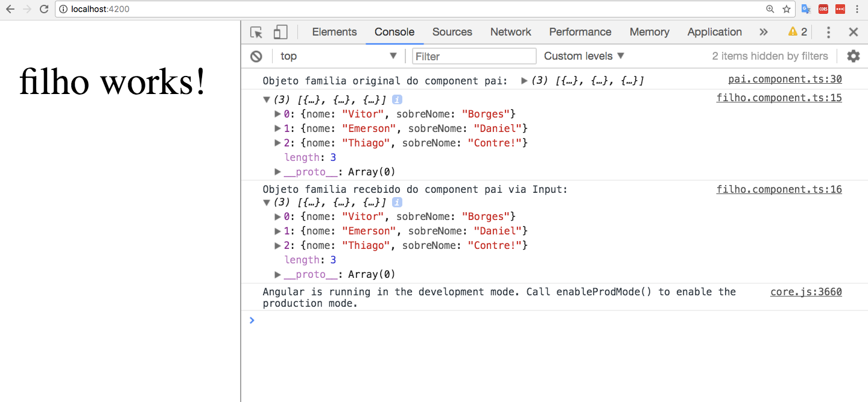The height and width of the screenshot is (402, 868).
Task: Open DevTools customize three-dot menu
Action: (828, 33)
